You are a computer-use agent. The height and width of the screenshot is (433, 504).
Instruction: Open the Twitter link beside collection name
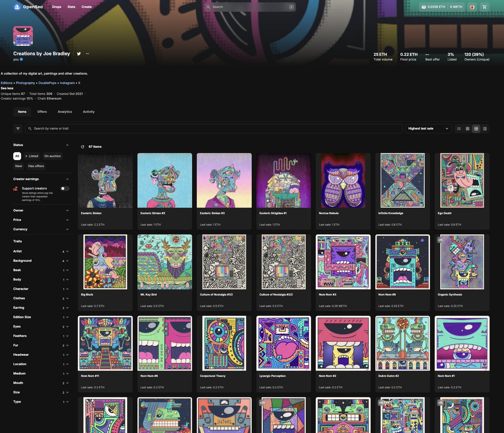click(79, 54)
